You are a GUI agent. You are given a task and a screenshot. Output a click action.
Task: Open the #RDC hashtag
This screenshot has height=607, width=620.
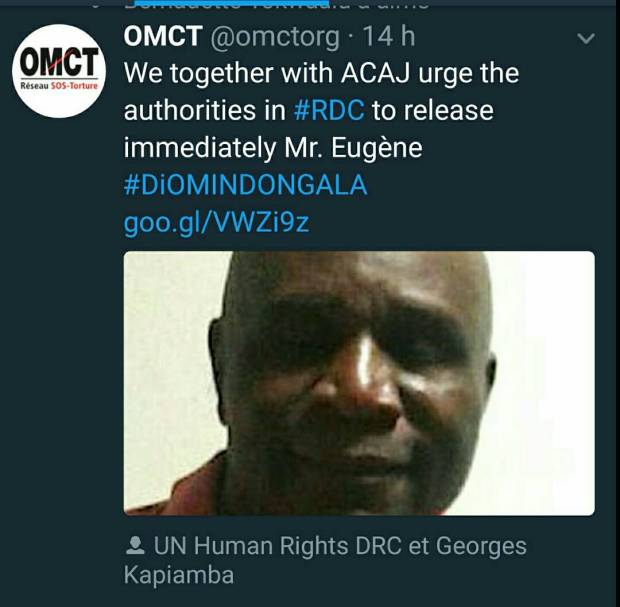[x=329, y=110]
